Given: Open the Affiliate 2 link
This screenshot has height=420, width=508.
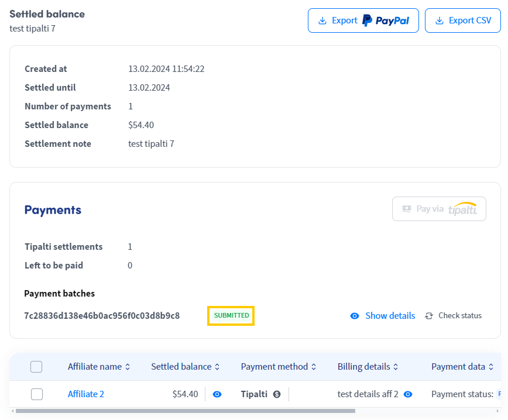Looking at the screenshot, I should 85,394.
